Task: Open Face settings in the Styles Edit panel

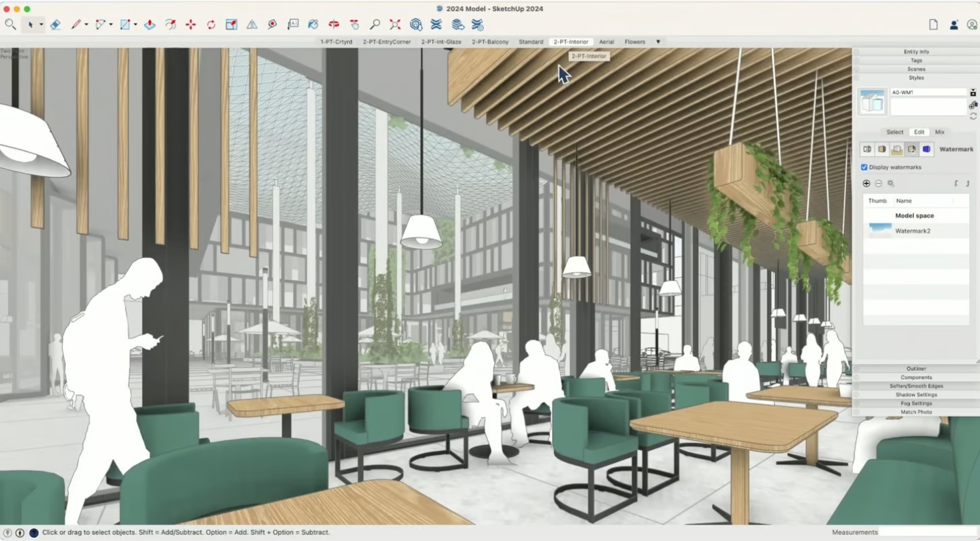Action: click(881, 149)
